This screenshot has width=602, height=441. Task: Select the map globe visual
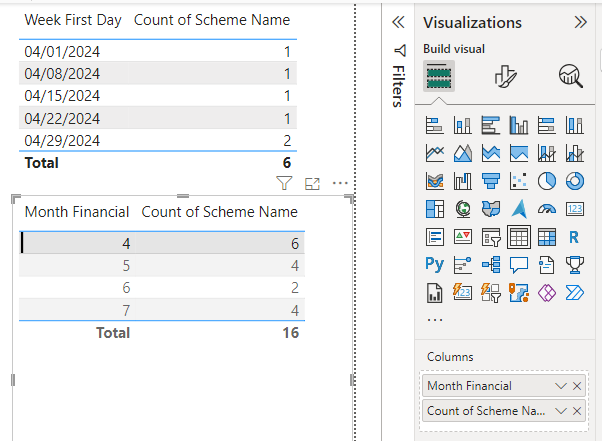coord(463,209)
